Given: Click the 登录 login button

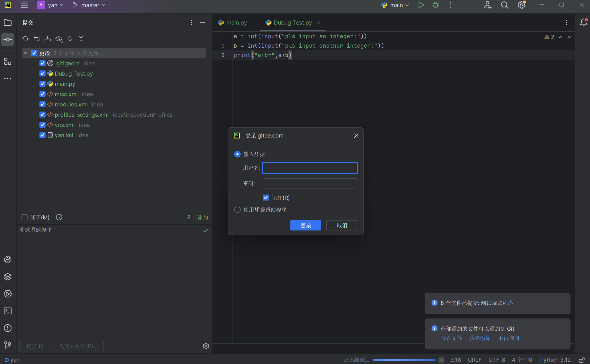Looking at the screenshot, I should 306,225.
